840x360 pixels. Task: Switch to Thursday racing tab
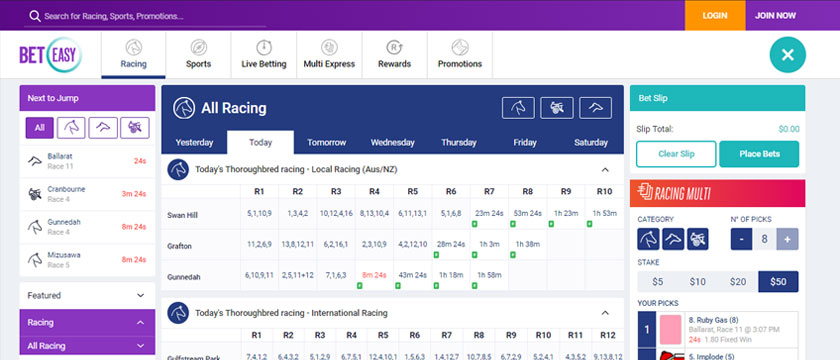pos(459,142)
